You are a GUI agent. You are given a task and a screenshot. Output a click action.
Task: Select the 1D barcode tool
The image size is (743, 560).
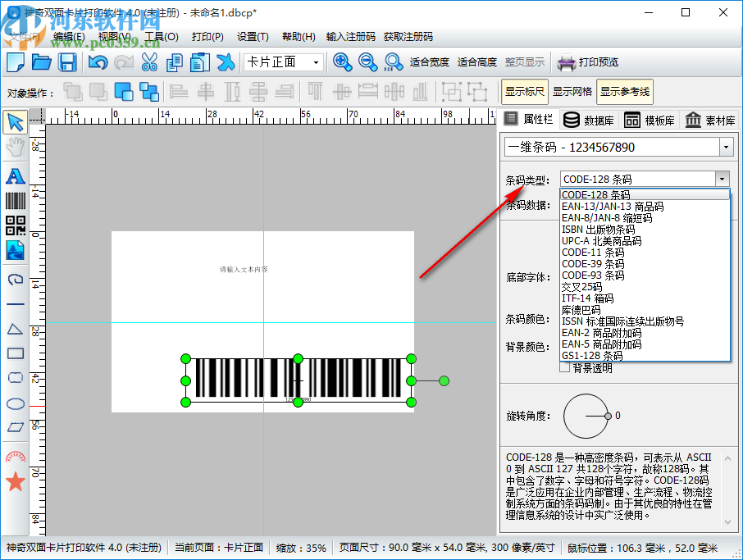point(15,201)
